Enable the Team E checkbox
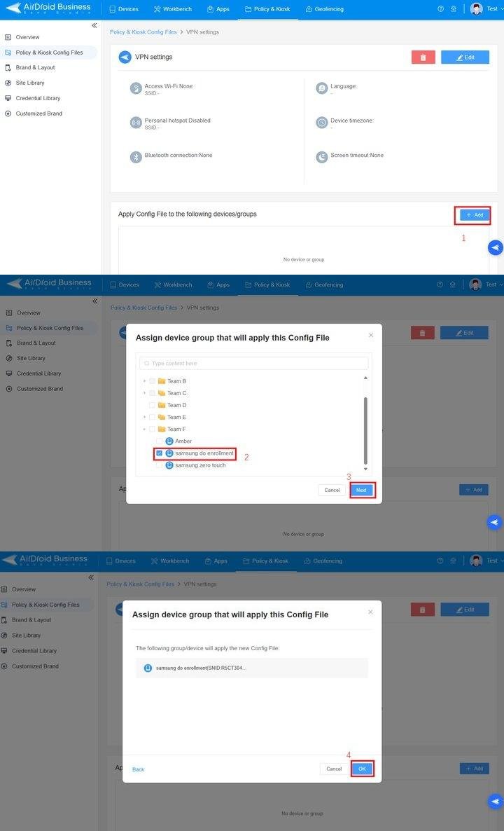The height and width of the screenshot is (831, 504). click(153, 417)
